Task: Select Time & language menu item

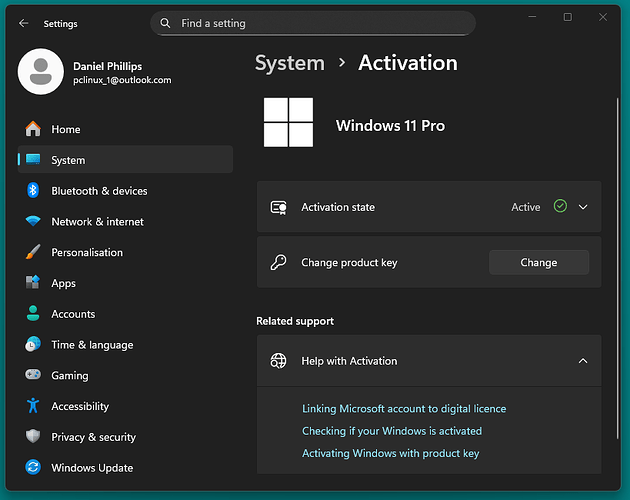Action: pos(92,345)
